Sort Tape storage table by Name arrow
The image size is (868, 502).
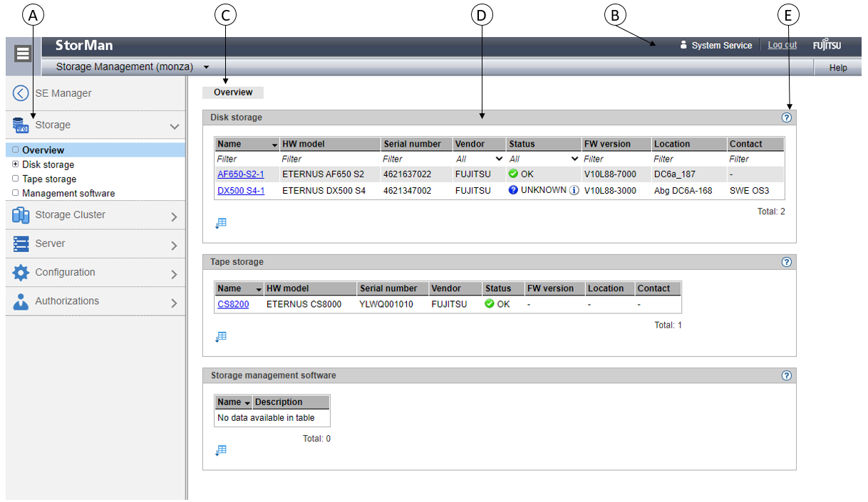pos(259,290)
